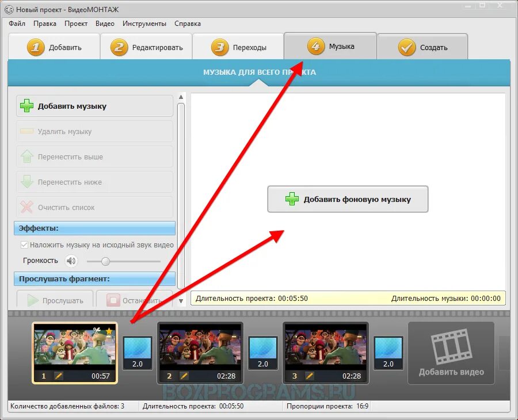Click the Громкость volume slider
Screen dimensions: 518x420
pos(124,261)
